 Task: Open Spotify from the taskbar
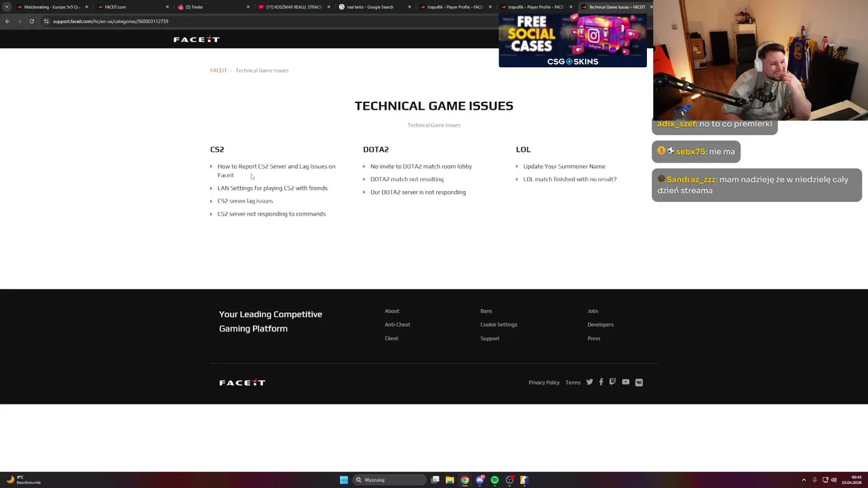pos(494,480)
